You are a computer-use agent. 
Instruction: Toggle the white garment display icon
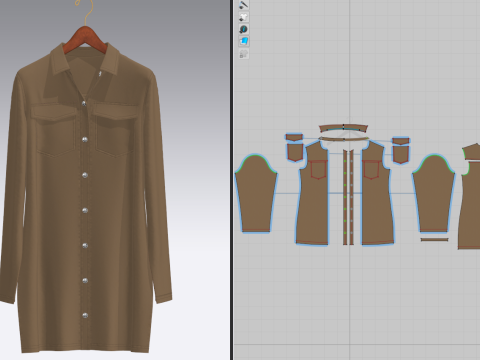(244, 17)
